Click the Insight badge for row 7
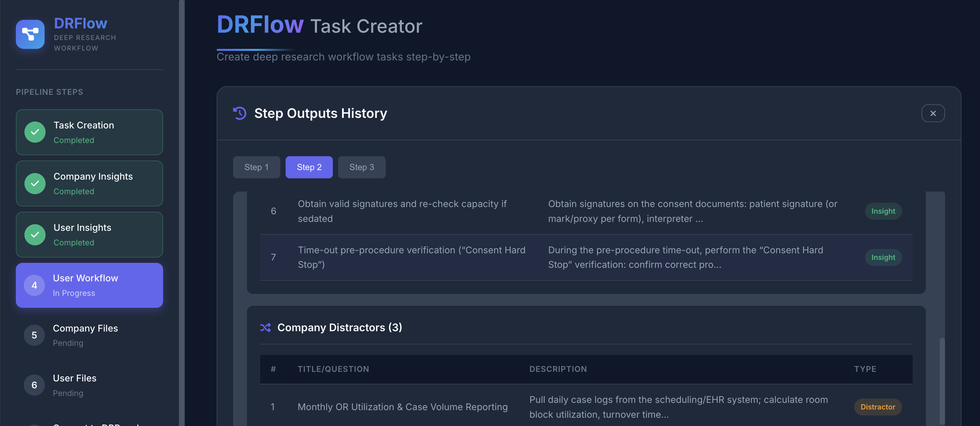 883,258
